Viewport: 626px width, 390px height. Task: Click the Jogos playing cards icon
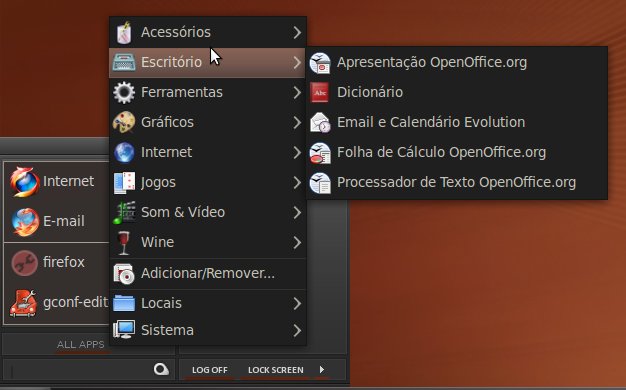tap(124, 182)
